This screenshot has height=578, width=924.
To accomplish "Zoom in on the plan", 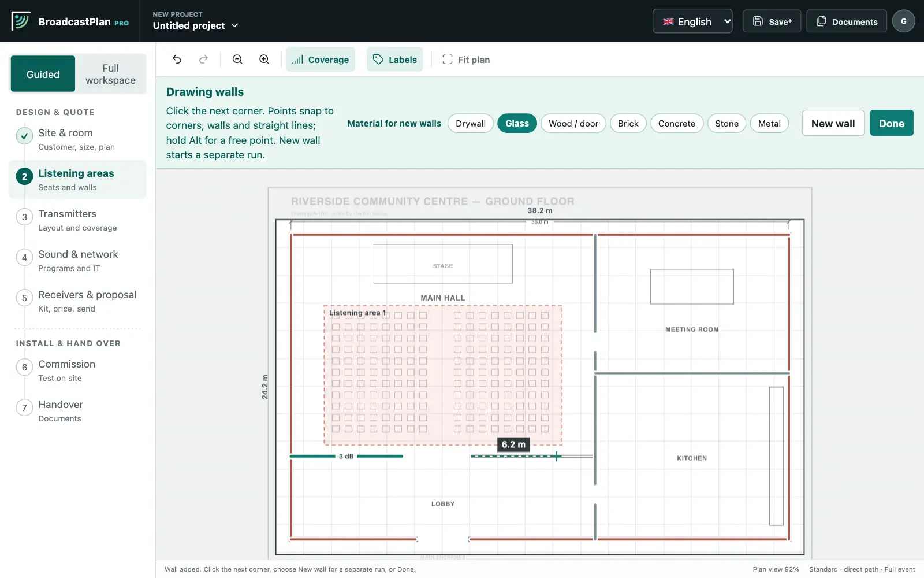I will 264,60.
